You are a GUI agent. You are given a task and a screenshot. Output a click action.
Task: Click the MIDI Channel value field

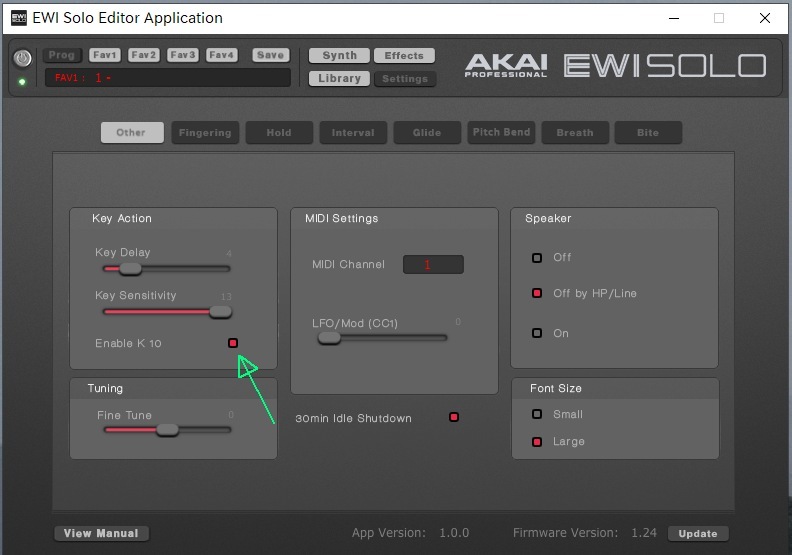click(433, 265)
